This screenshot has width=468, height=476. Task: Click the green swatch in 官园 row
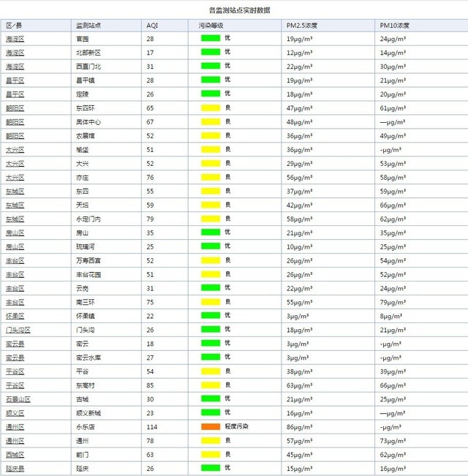coord(211,38)
